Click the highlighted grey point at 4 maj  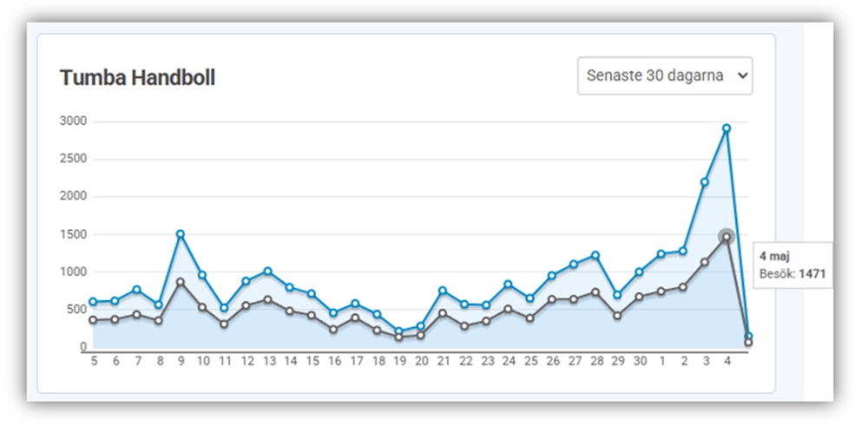[x=727, y=236]
